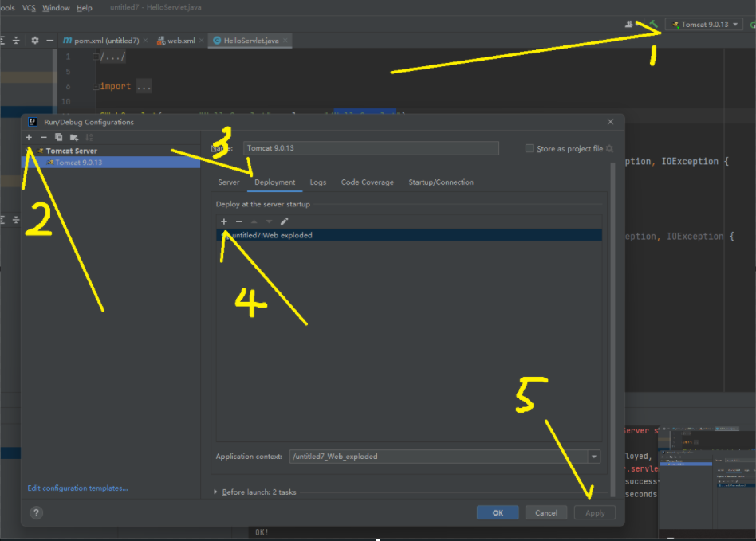Remove selected run configuration with minus icon
The image size is (756, 541).
coord(44,137)
